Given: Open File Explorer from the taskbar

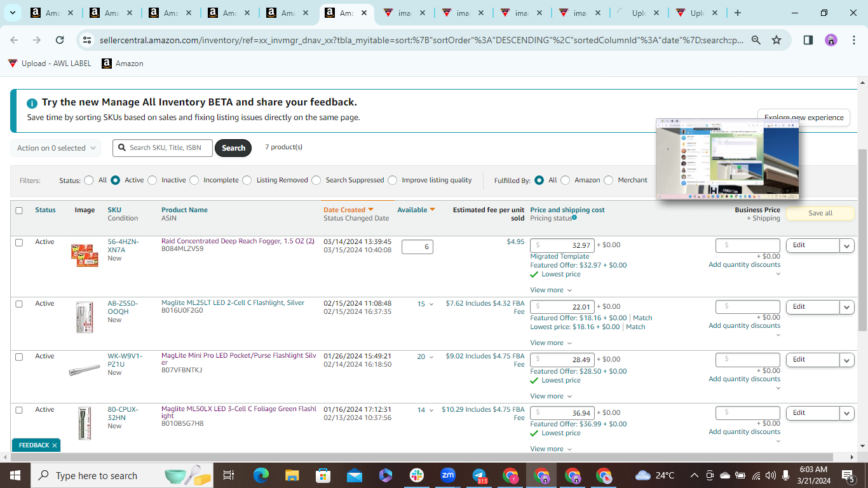Looking at the screenshot, I should 292,475.
